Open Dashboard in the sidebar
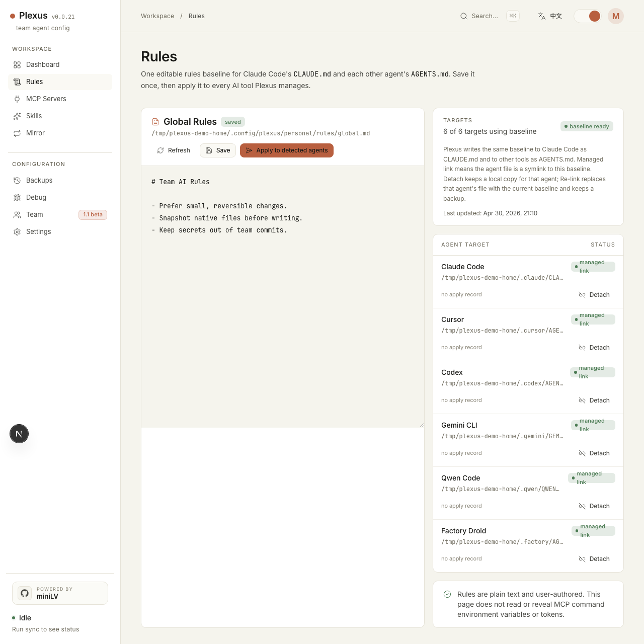Screen dimensions: 644x644 coord(60,64)
